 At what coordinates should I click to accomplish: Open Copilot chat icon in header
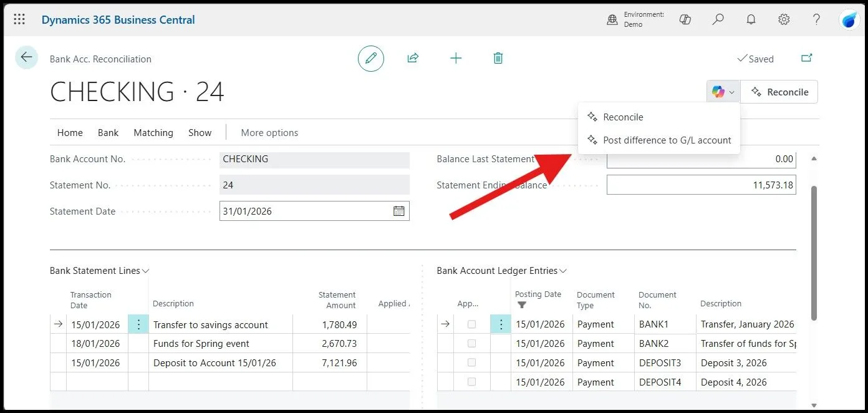coord(685,19)
